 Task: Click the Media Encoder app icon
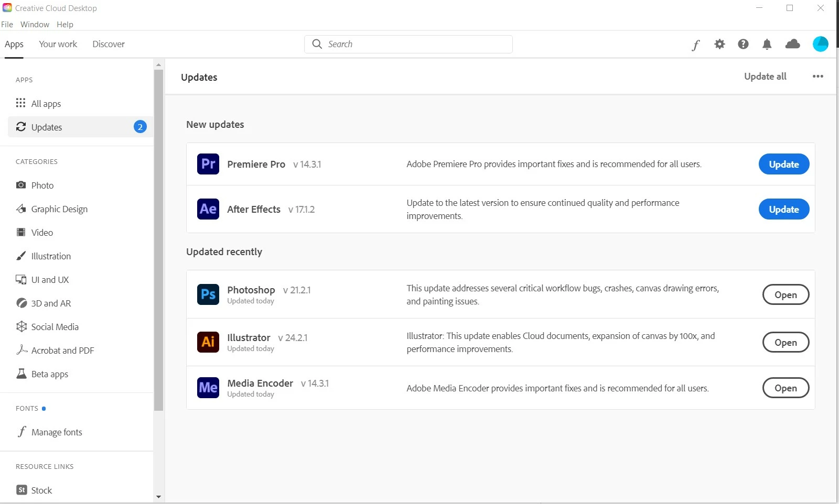(x=208, y=388)
